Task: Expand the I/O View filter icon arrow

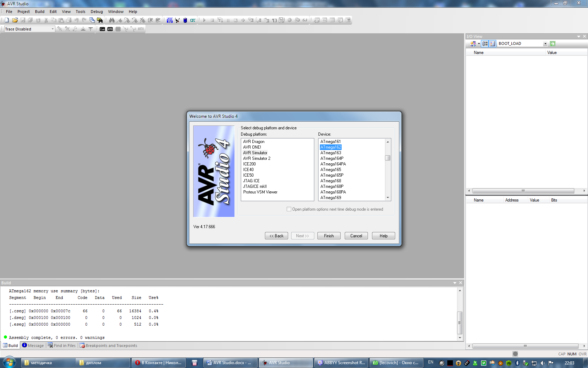Action: [479, 44]
